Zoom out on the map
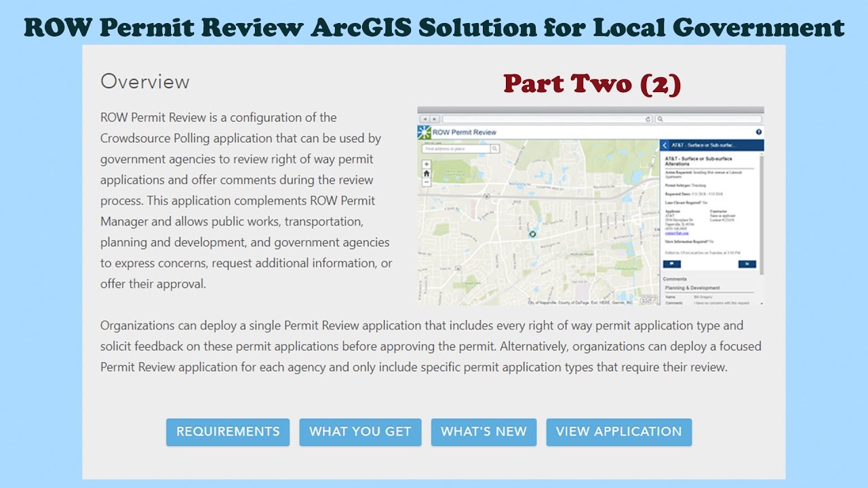The image size is (868, 488). click(x=427, y=182)
